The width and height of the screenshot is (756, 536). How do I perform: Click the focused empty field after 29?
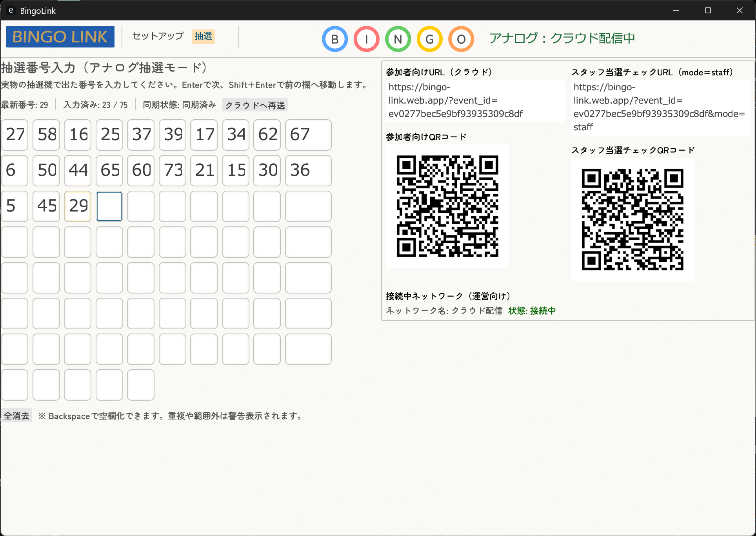109,206
